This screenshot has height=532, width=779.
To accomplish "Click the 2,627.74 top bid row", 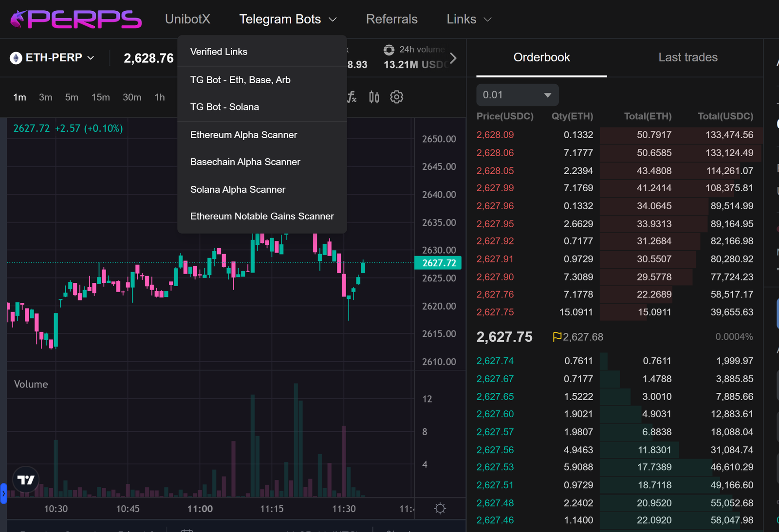I will 614,361.
